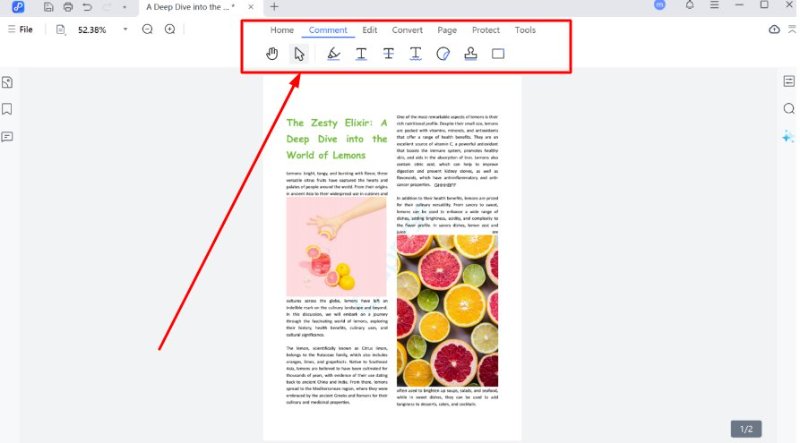Close the 'A Deep Dive into the...' tab

tap(251, 7)
